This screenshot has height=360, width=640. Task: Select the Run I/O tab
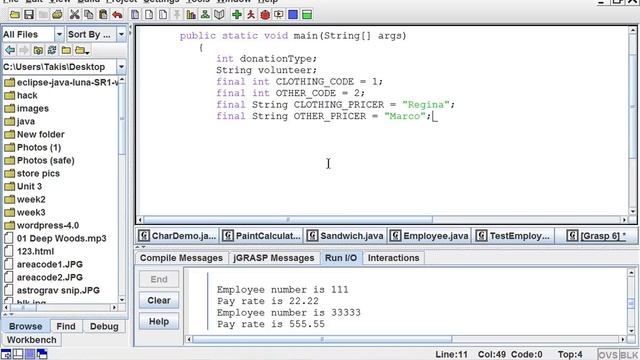[x=341, y=258]
